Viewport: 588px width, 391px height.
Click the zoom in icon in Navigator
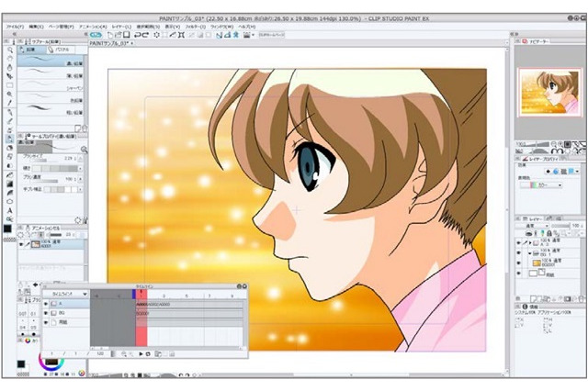point(560,144)
